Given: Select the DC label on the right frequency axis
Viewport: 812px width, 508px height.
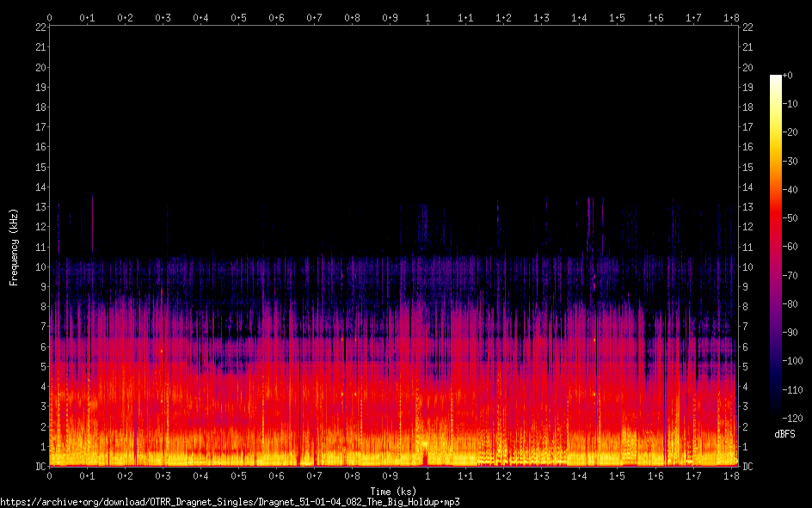Looking at the screenshot, I should click(x=747, y=467).
